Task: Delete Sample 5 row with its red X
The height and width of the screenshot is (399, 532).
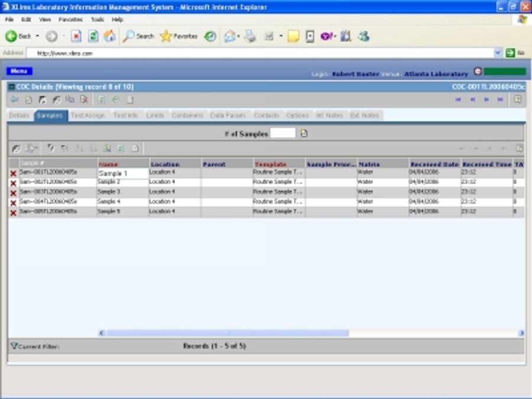Action: (13, 213)
